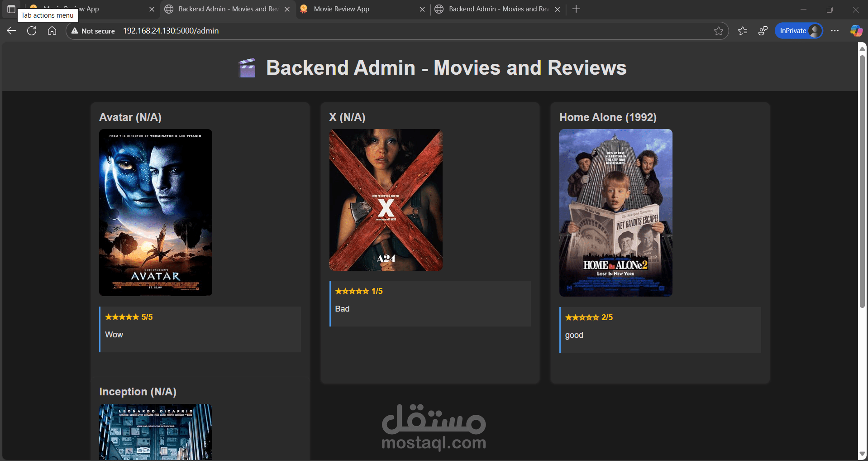Click the scrollbar up arrow
The image size is (868, 461).
click(x=863, y=48)
